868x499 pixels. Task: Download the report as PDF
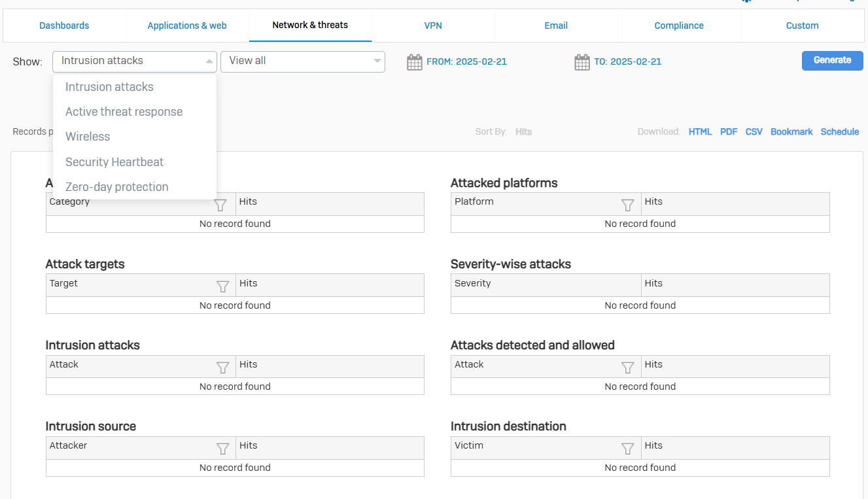729,131
